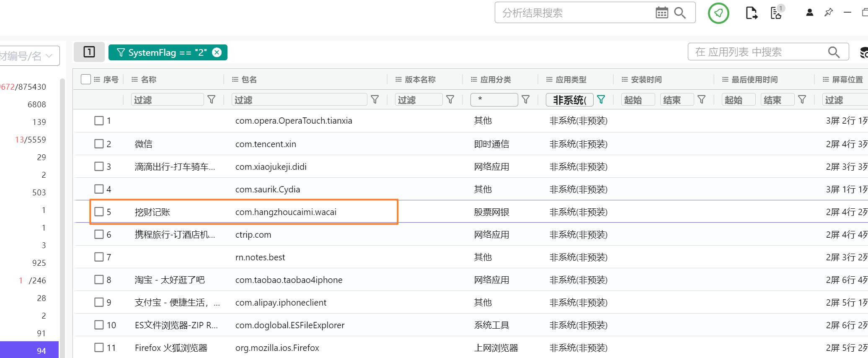The height and width of the screenshot is (358, 868).
Task: Check row 8 淘宝 checkbox
Action: pos(99,280)
